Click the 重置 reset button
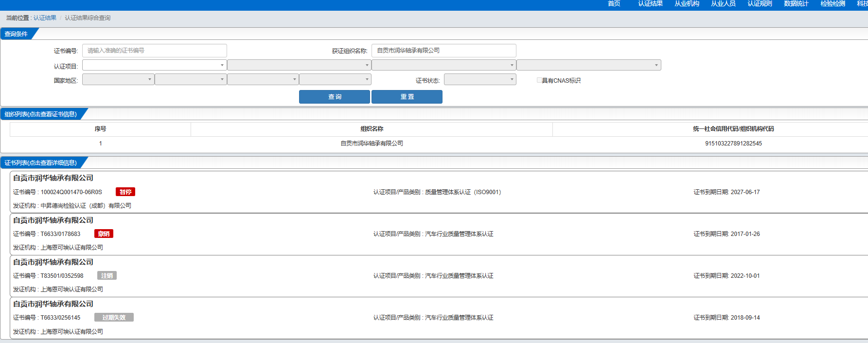 coord(407,97)
